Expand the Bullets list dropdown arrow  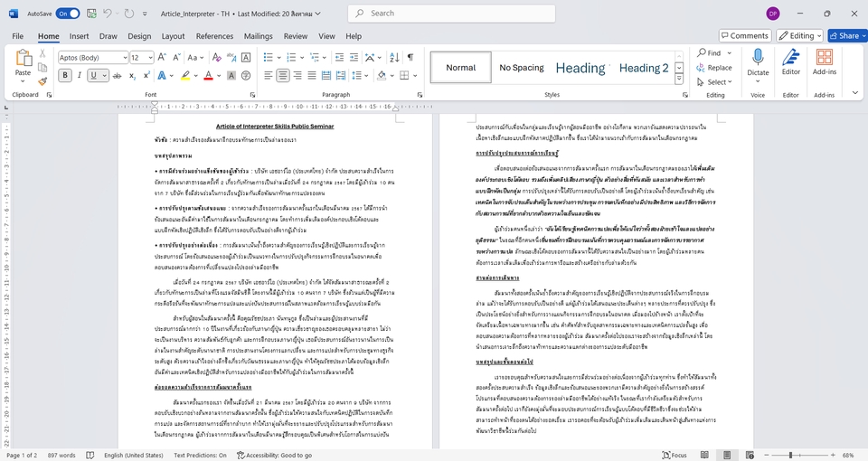tap(278, 58)
